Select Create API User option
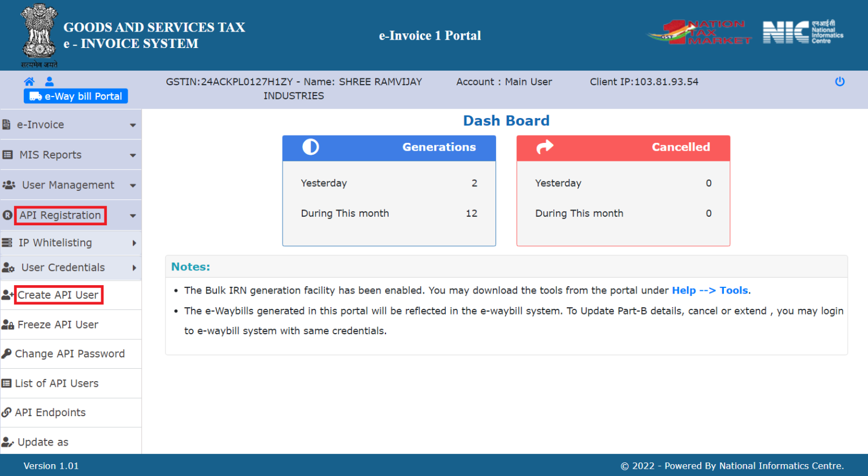Screen dimensions: 868x476 pos(58,295)
